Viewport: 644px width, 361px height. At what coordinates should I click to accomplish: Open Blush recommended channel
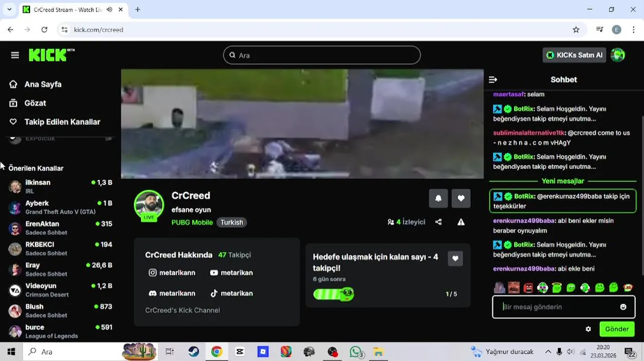61,310
